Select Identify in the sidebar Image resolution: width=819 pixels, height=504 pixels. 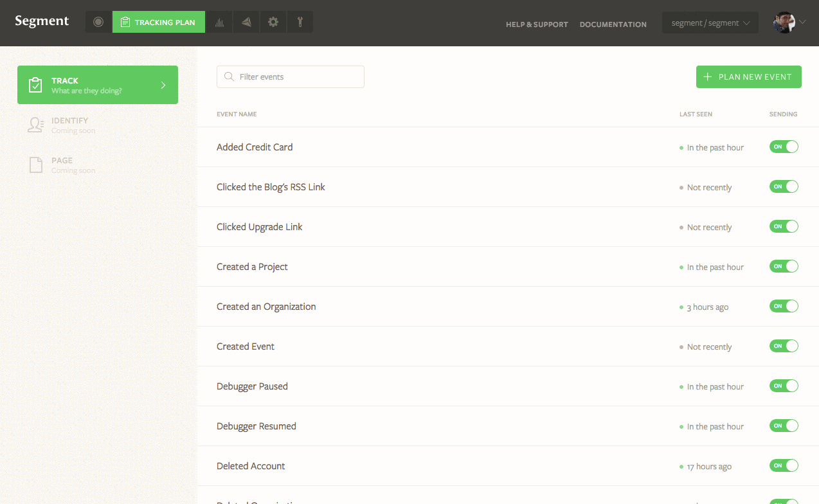pos(98,125)
